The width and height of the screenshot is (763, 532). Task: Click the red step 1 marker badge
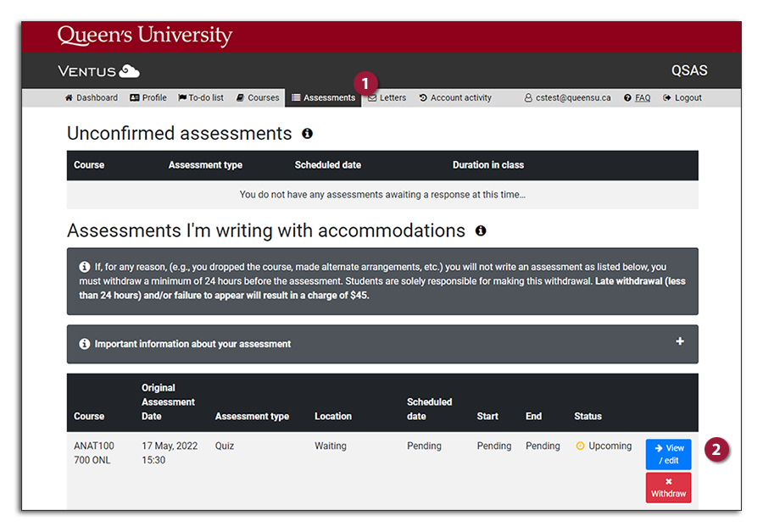coord(365,83)
